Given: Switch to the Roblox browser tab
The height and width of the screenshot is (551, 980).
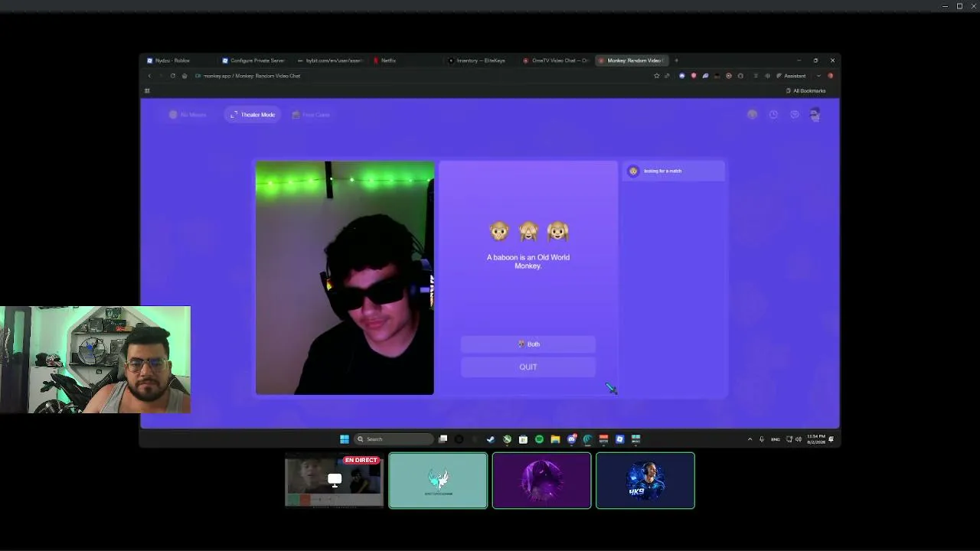Looking at the screenshot, I should (x=178, y=60).
